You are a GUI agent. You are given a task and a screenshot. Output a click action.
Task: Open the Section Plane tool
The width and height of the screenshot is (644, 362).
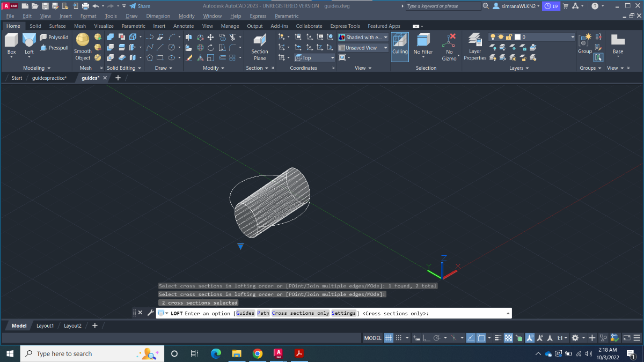(260, 47)
